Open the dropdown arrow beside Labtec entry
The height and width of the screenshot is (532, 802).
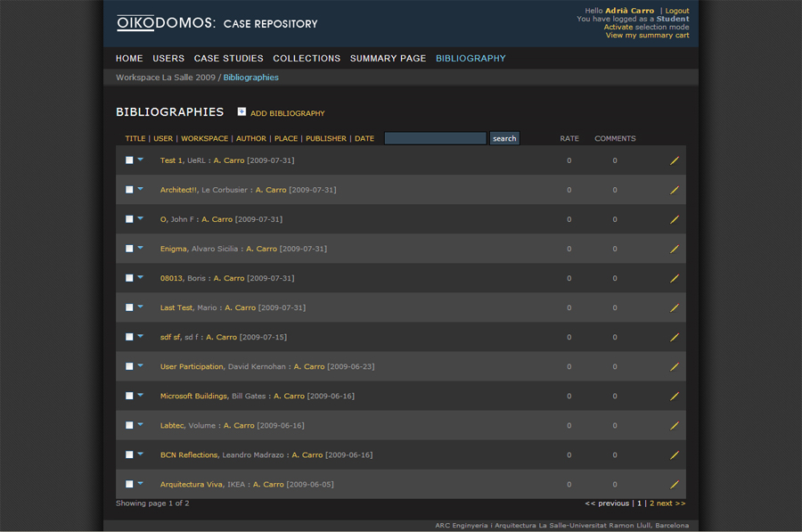click(140, 423)
